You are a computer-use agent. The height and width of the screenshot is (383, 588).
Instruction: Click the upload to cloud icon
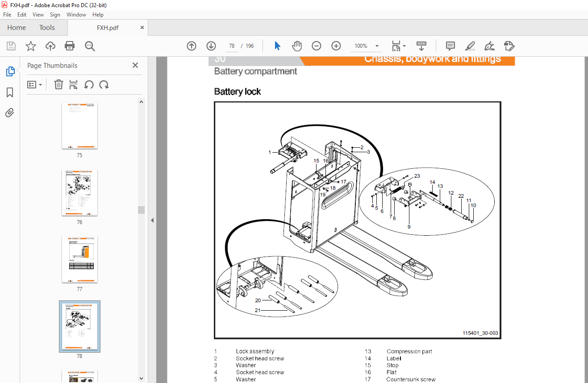click(50, 46)
